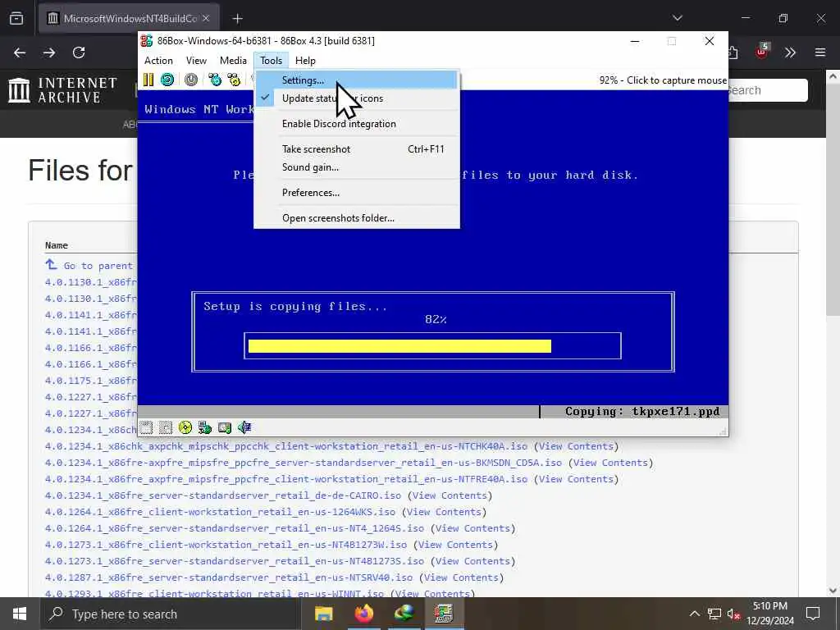
Task: Reload the Internet Archive page
Action: click(x=79, y=52)
